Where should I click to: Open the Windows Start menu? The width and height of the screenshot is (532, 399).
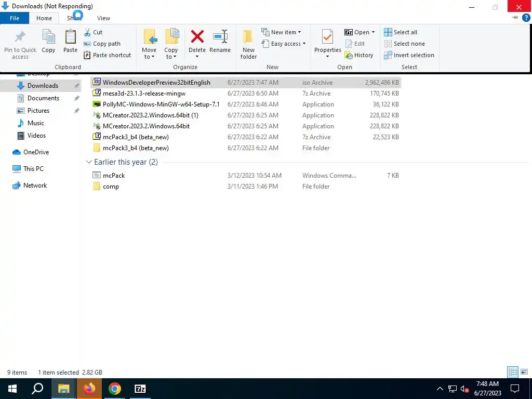click(12, 389)
